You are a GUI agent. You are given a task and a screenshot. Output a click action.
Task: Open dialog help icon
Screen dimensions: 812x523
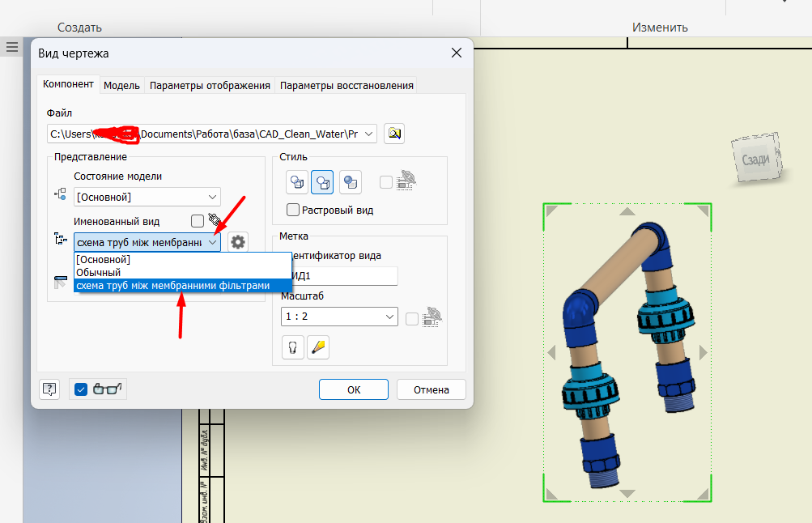(x=49, y=389)
